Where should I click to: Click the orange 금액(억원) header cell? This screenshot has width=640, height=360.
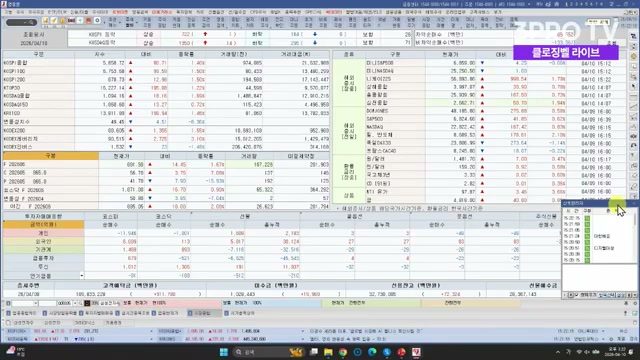click(43, 224)
